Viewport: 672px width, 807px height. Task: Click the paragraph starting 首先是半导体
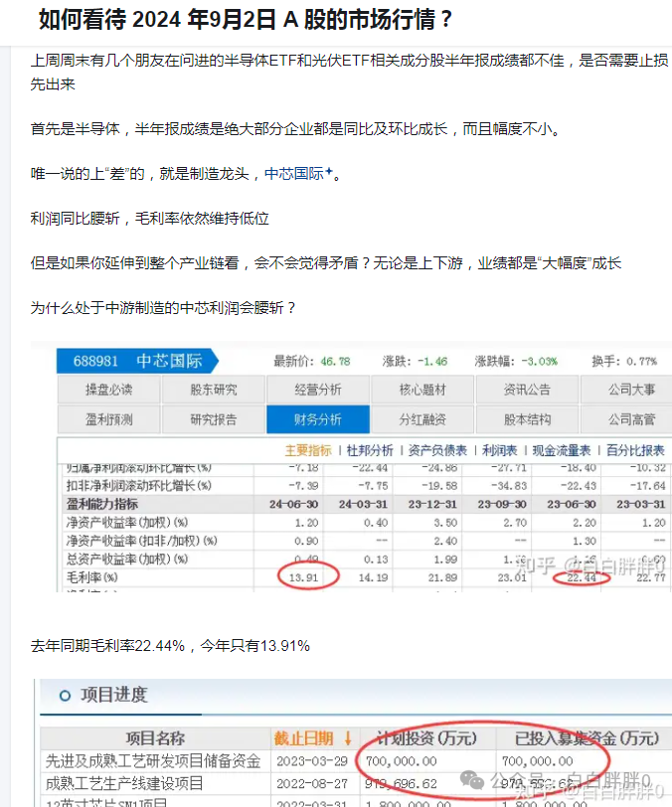point(296,128)
